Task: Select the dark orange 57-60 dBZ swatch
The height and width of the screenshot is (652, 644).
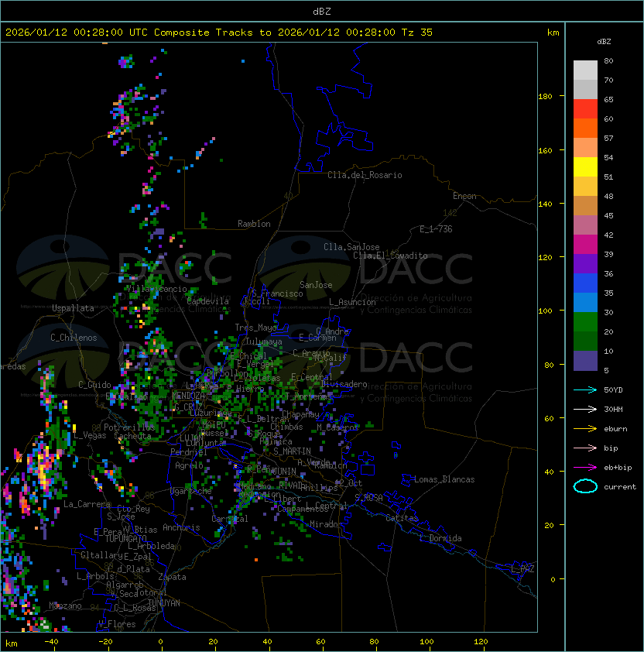Action: (585, 128)
